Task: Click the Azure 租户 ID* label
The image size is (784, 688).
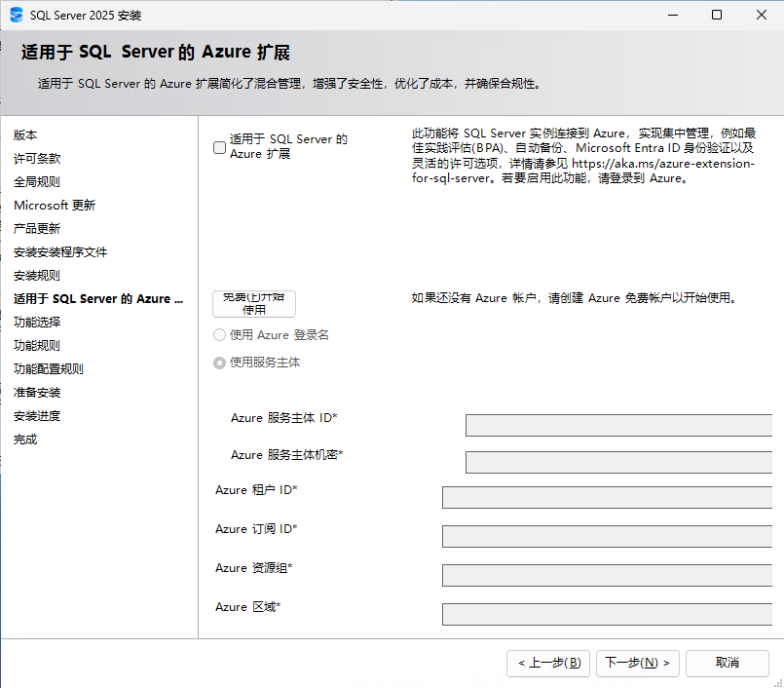Action: 256,490
